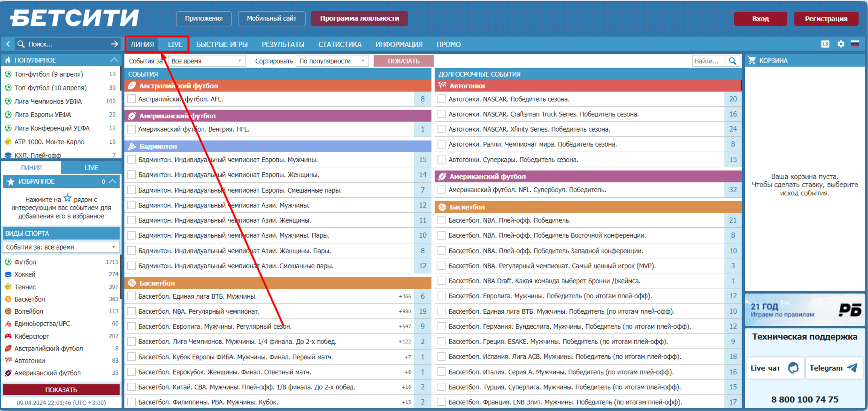Viewport: 868px width, 411px height.
Task: Open sidebar События за: все время dropdown
Action: (x=61, y=247)
